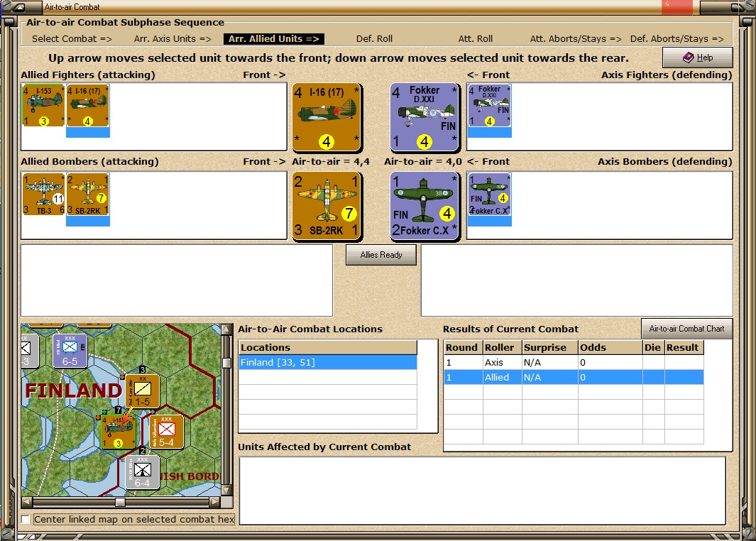Click the 1-5 cavalry division unit on map
Viewport: 756px width, 541px height.
click(142, 391)
